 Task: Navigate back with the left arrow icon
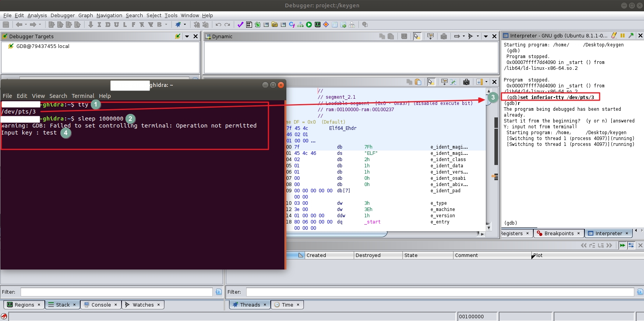(x=19, y=25)
